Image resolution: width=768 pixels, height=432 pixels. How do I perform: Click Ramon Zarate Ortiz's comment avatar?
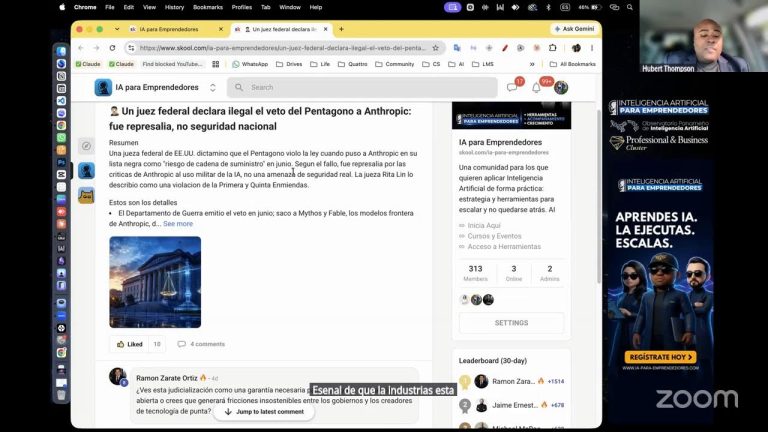118,376
